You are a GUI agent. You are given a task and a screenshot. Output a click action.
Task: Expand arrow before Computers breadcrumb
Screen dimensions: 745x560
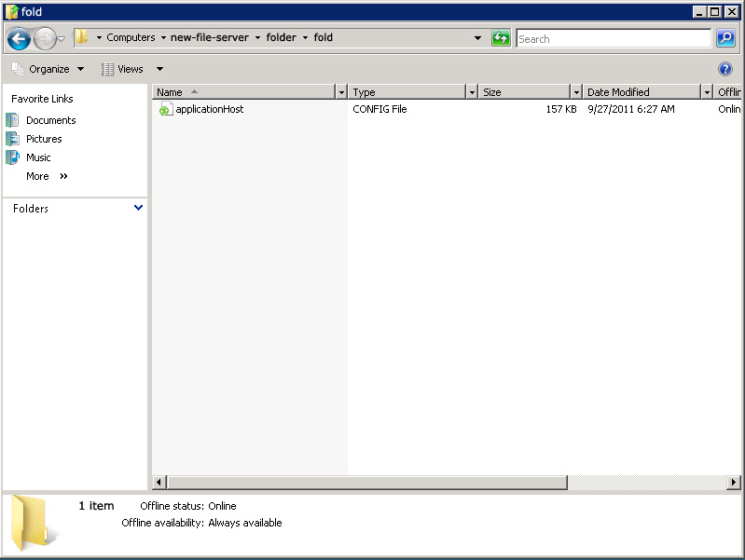(x=99, y=37)
